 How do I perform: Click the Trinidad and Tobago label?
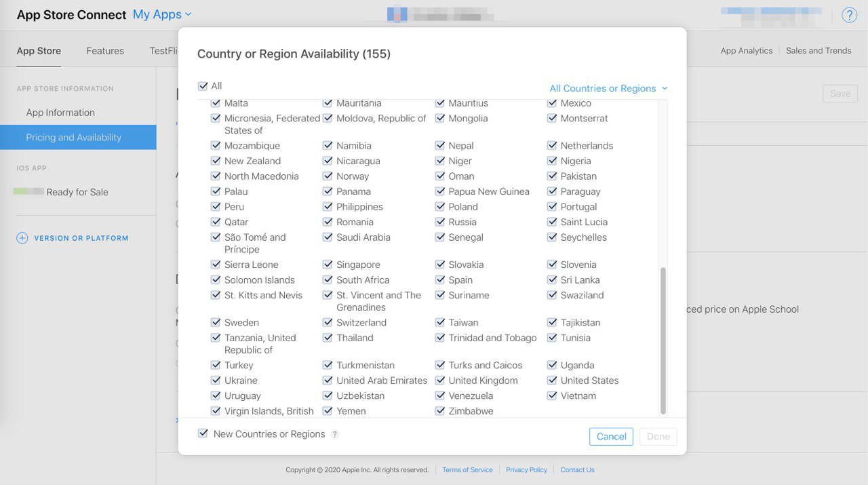coord(492,338)
